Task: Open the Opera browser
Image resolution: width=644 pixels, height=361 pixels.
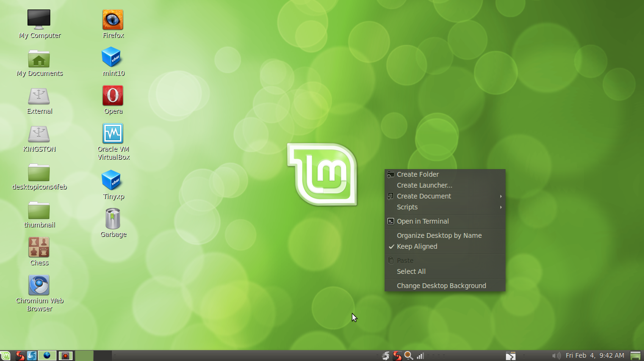Action: pyautogui.click(x=112, y=96)
